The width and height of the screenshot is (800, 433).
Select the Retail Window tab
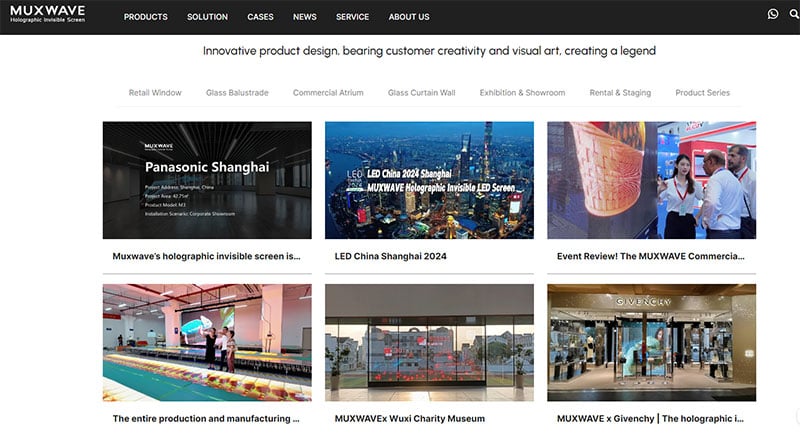coord(155,93)
